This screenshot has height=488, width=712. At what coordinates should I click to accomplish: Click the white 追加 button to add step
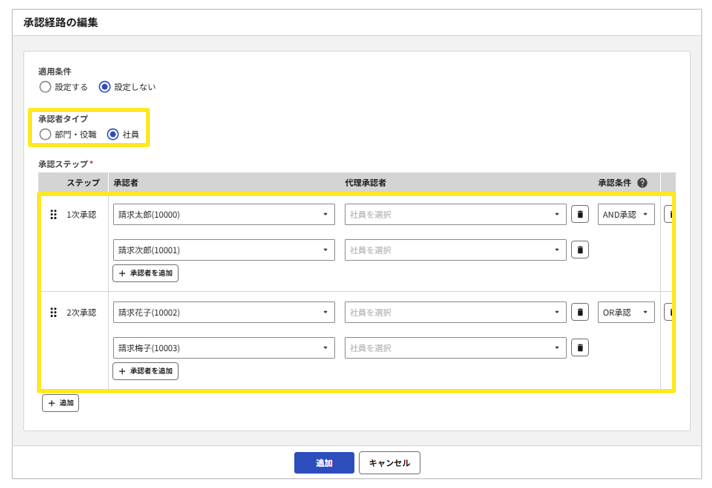pyautogui.click(x=60, y=403)
